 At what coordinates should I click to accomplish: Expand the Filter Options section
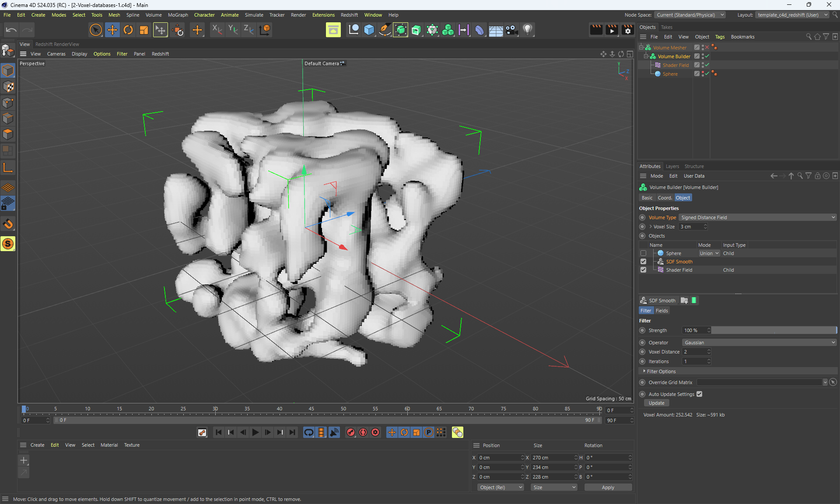(661, 371)
